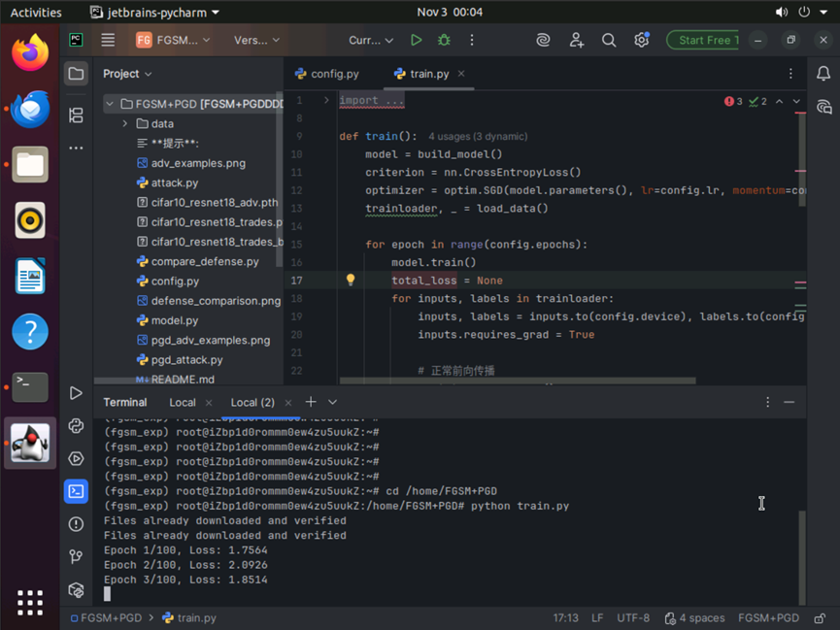Click the intention lightbulb on line 17
Screen dimensions: 840x630
coord(351,280)
